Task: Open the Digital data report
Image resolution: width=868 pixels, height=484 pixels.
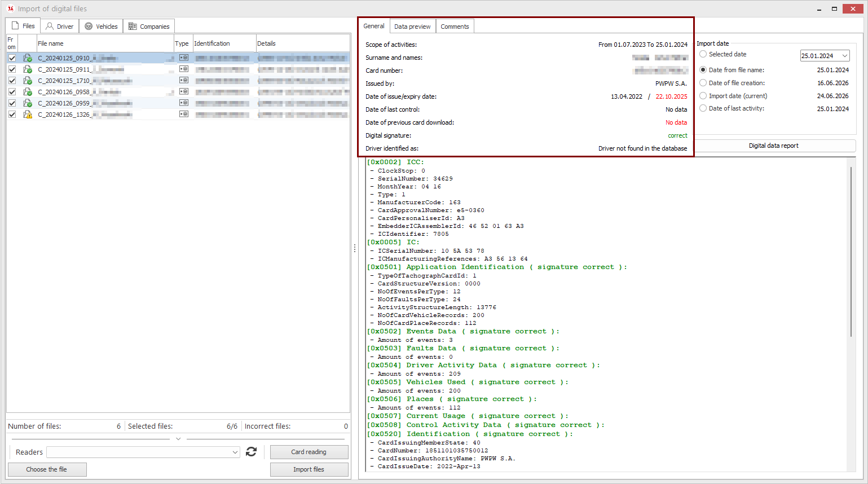Action: coord(773,146)
